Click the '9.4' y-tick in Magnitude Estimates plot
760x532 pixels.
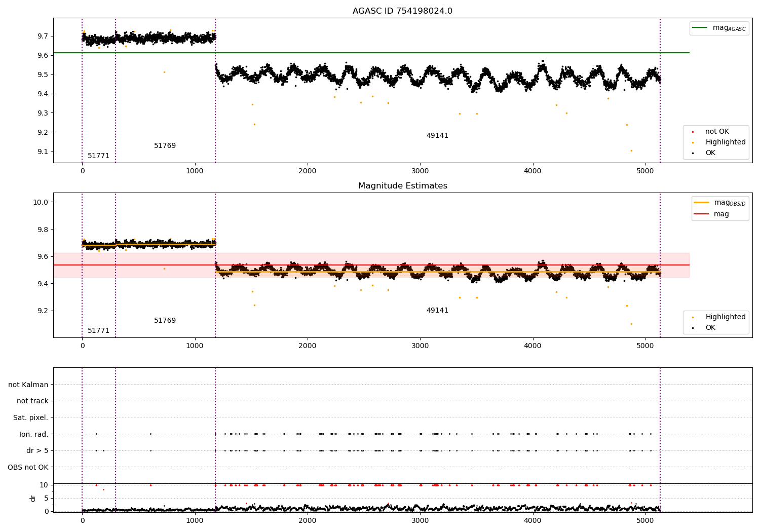coord(43,284)
